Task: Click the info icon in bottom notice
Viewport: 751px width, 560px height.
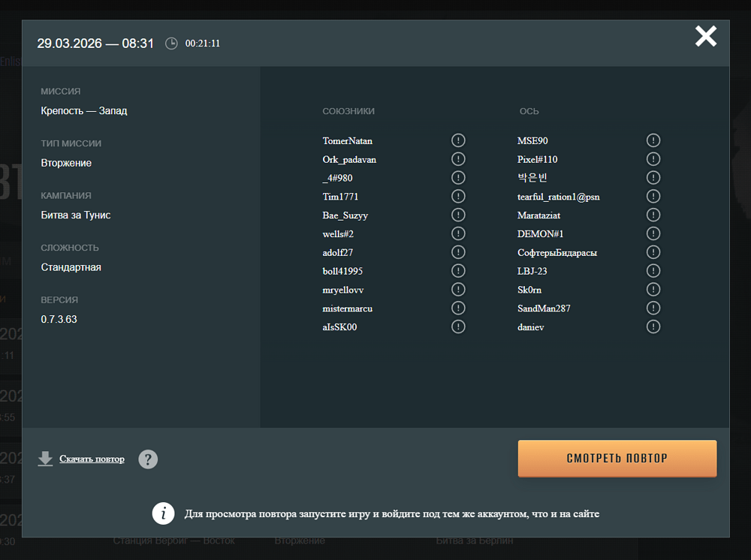Action: [164, 513]
